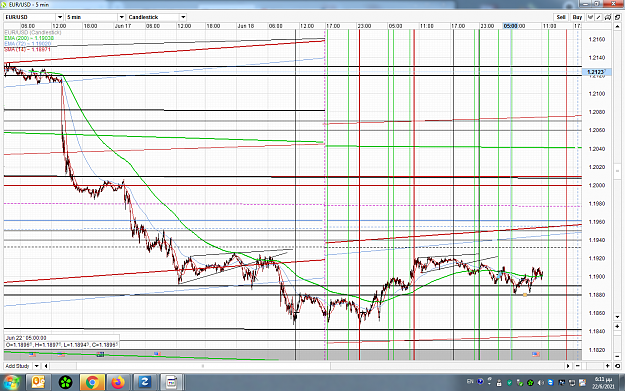Open Firefox from the taskbar
Viewport: 625px width, 391px height.
(118, 383)
